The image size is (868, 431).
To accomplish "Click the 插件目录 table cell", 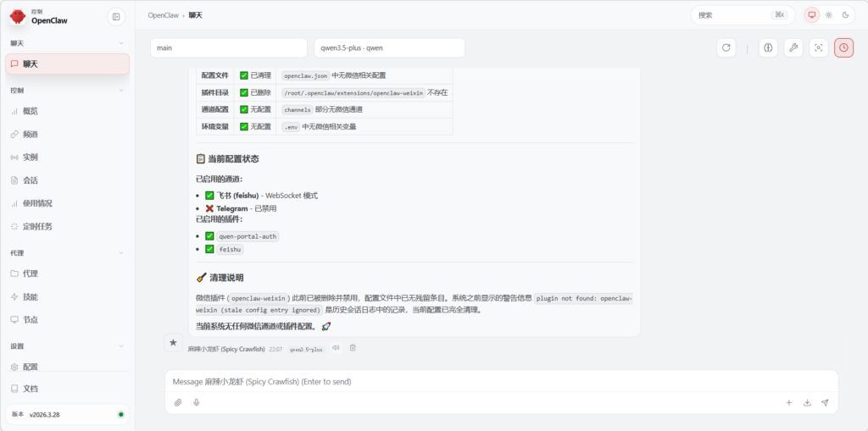I will click(x=214, y=92).
